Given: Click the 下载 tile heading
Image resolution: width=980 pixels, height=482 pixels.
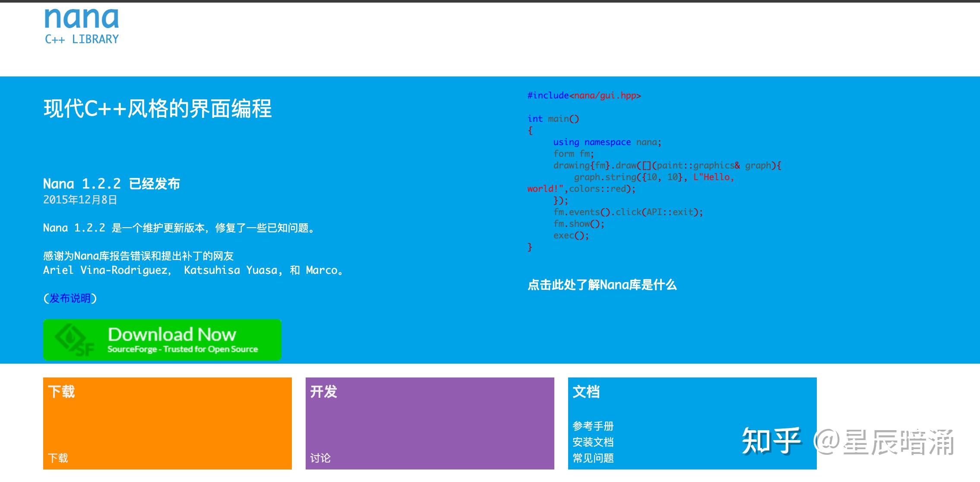Looking at the screenshot, I should (x=63, y=392).
